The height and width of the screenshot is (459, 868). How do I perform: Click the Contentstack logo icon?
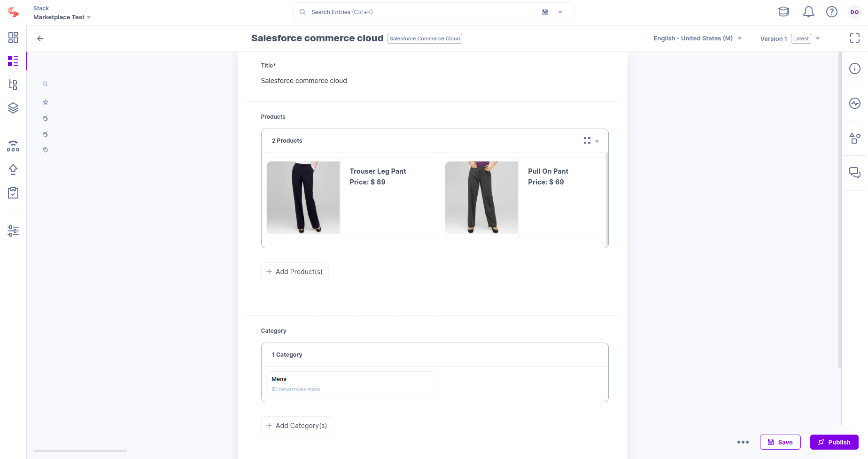[x=13, y=13]
